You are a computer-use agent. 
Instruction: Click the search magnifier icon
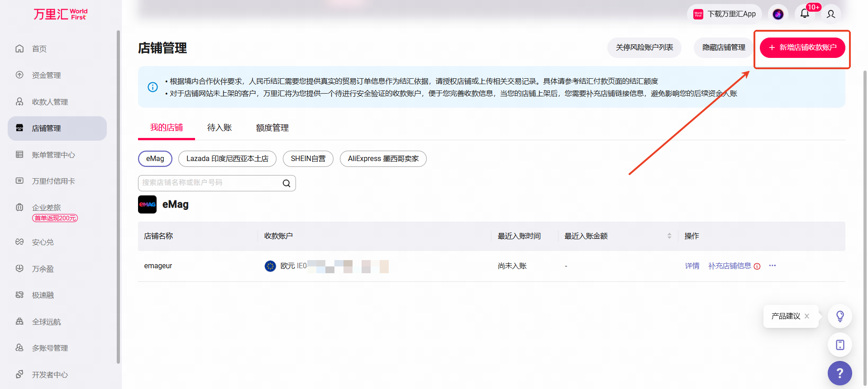point(286,183)
